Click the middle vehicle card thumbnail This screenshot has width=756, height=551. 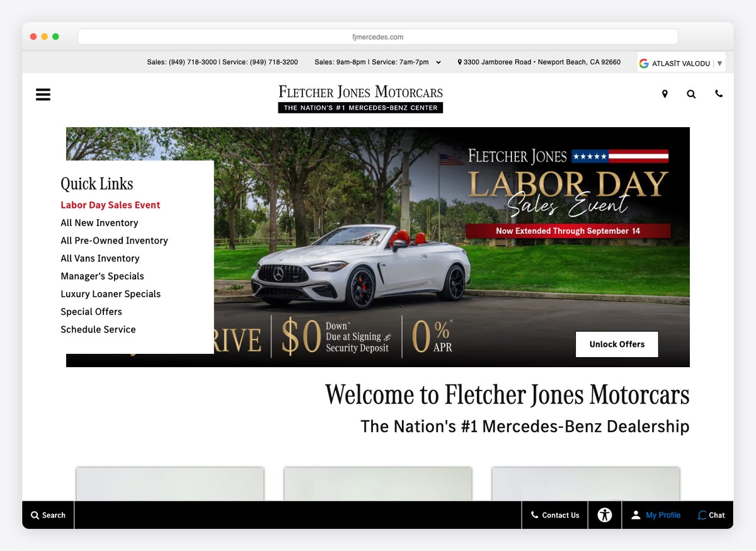(378, 484)
